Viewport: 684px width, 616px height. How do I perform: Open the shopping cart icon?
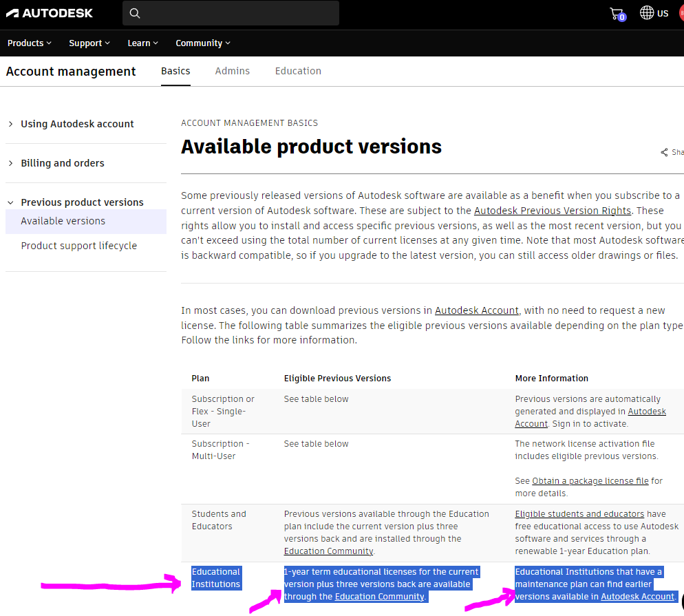coord(617,12)
